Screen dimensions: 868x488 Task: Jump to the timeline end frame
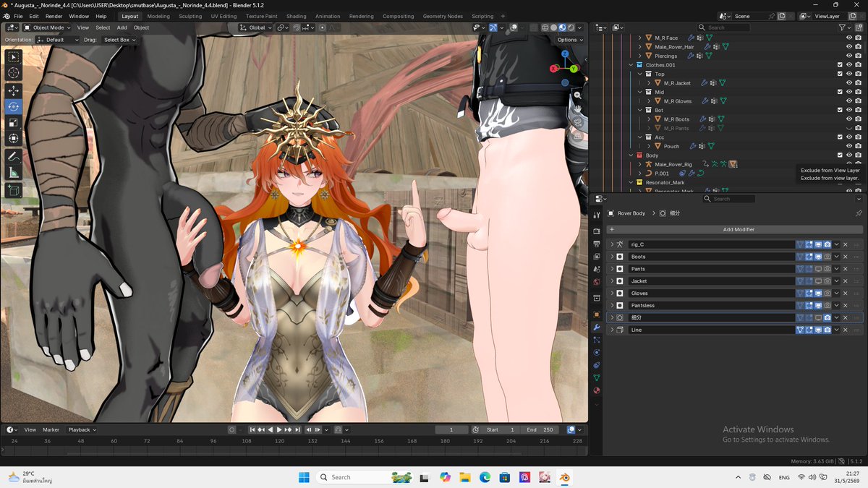pos(297,429)
